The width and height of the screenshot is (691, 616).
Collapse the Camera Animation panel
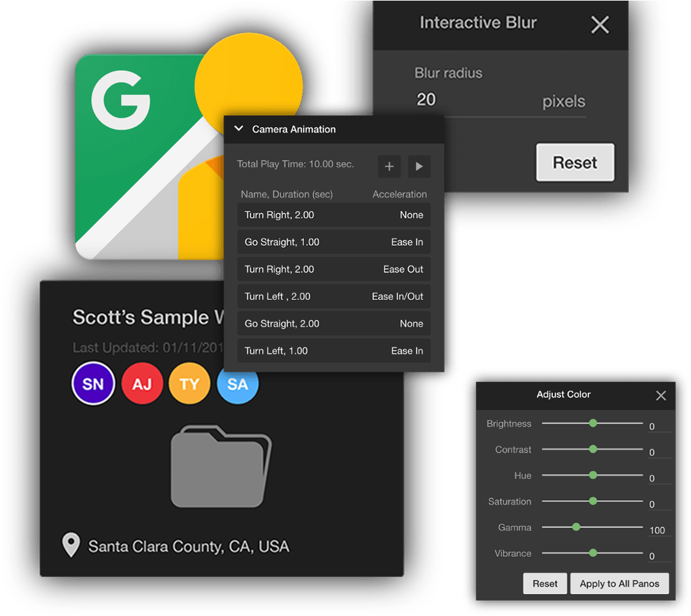coord(238,129)
